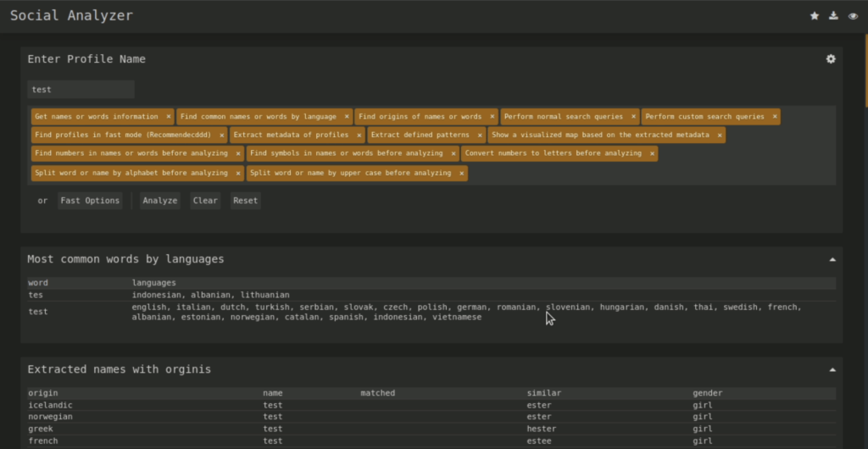The height and width of the screenshot is (449, 868).
Task: Remove 'Perform custom search queries' tag
Action: 774,117
